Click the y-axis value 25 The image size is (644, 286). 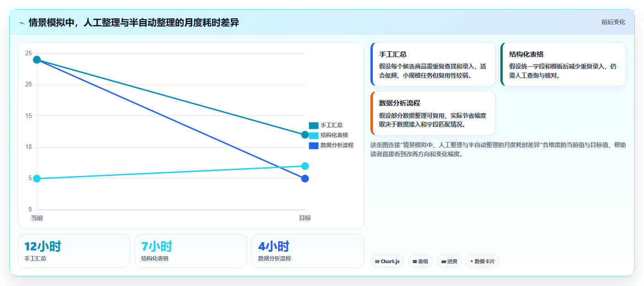[x=28, y=53]
